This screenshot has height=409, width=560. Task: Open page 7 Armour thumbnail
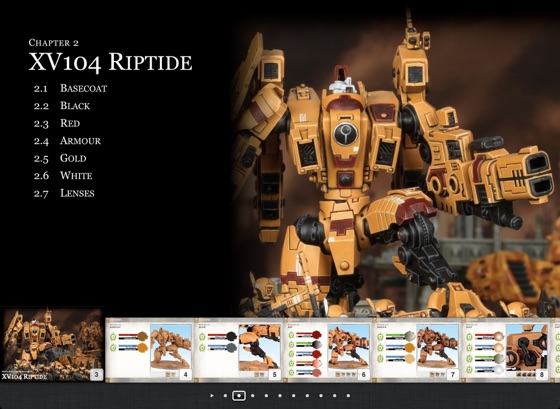(417, 349)
